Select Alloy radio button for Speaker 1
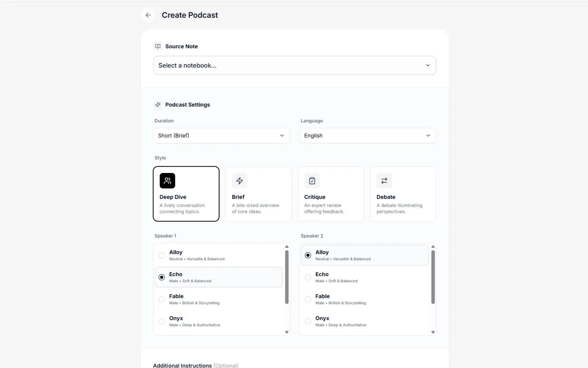This screenshot has width=588, height=368. coord(161,255)
